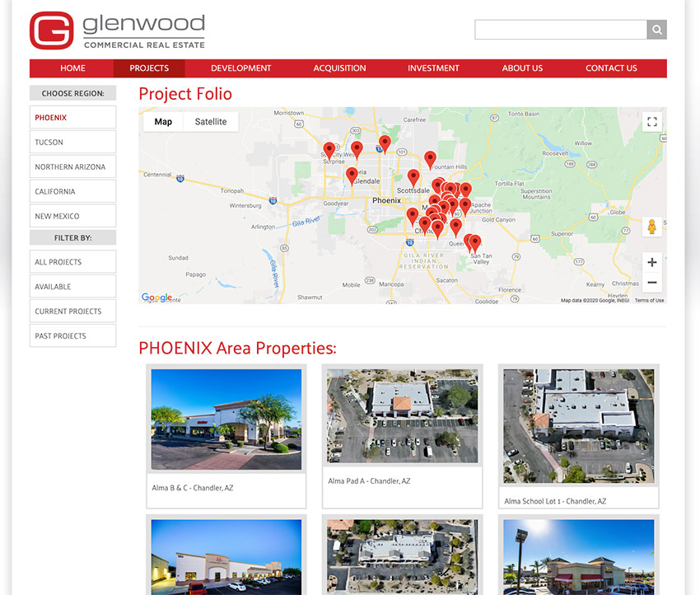
Task: Enable the PAST PROJECTS filter
Action: pos(72,335)
